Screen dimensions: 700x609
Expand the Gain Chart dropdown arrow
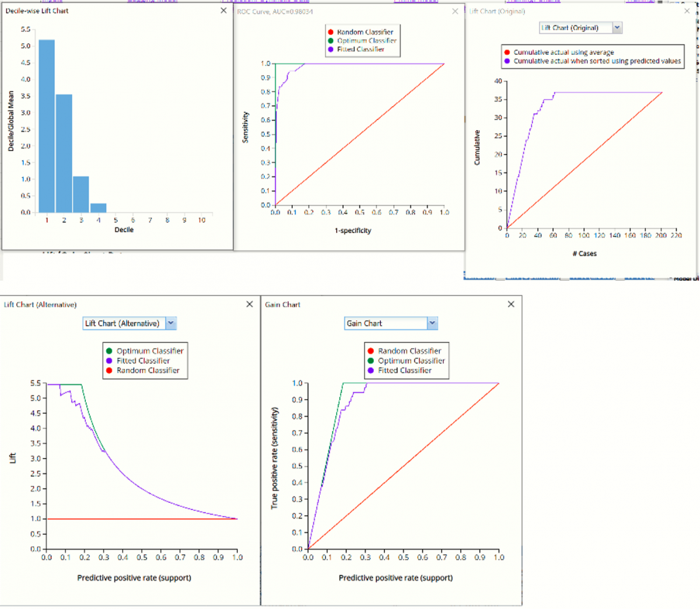tap(432, 323)
